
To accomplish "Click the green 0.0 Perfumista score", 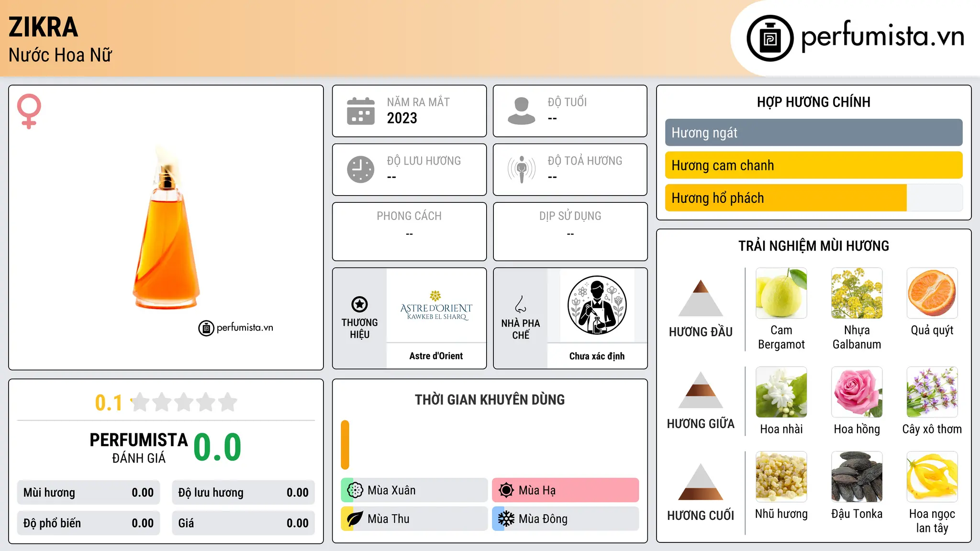I will (x=217, y=447).
